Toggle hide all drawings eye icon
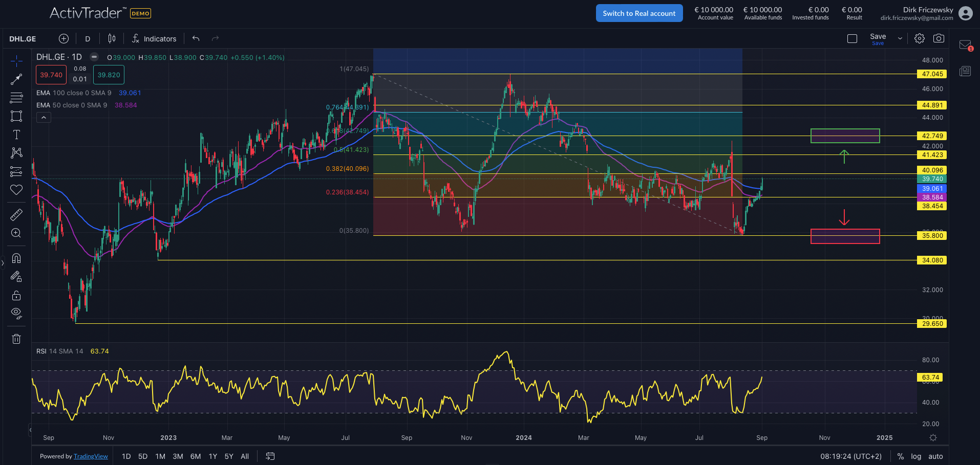This screenshot has height=465, width=980. [16, 313]
